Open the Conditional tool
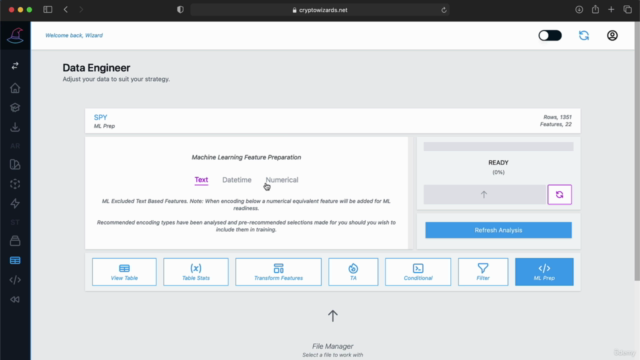The width and height of the screenshot is (640, 360). (x=418, y=272)
